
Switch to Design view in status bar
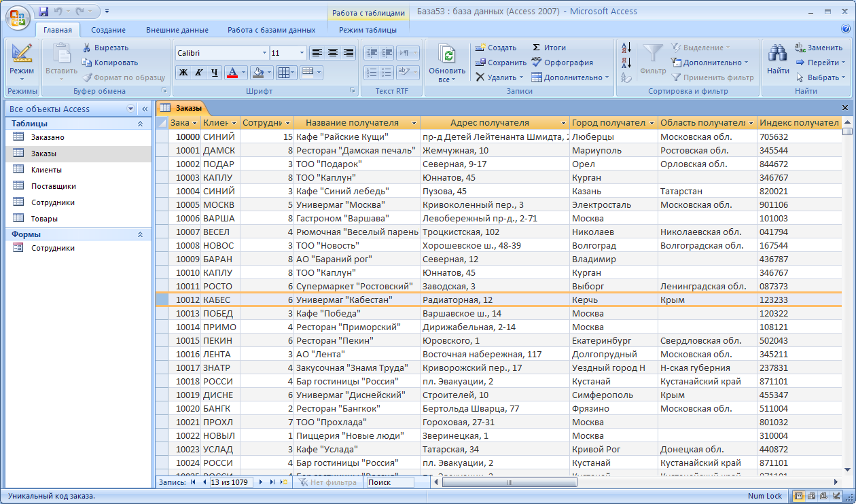[x=836, y=496]
